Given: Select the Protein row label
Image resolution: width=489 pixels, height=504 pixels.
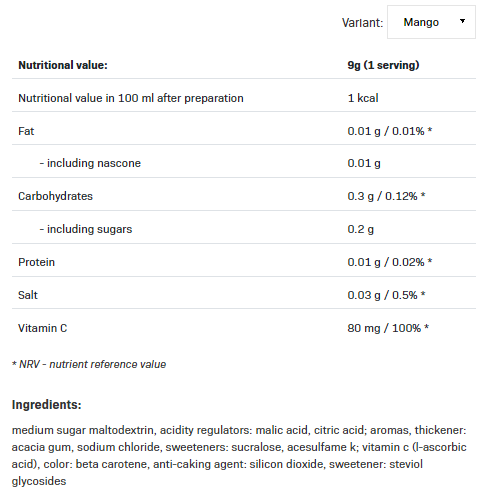Looking at the screenshot, I should 36,262.
